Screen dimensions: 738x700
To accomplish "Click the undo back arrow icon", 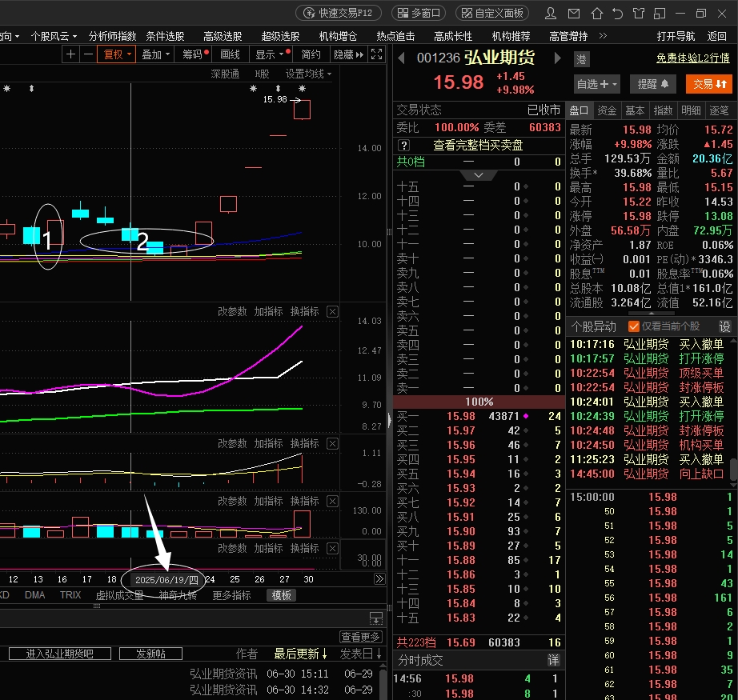I will 617,13.
